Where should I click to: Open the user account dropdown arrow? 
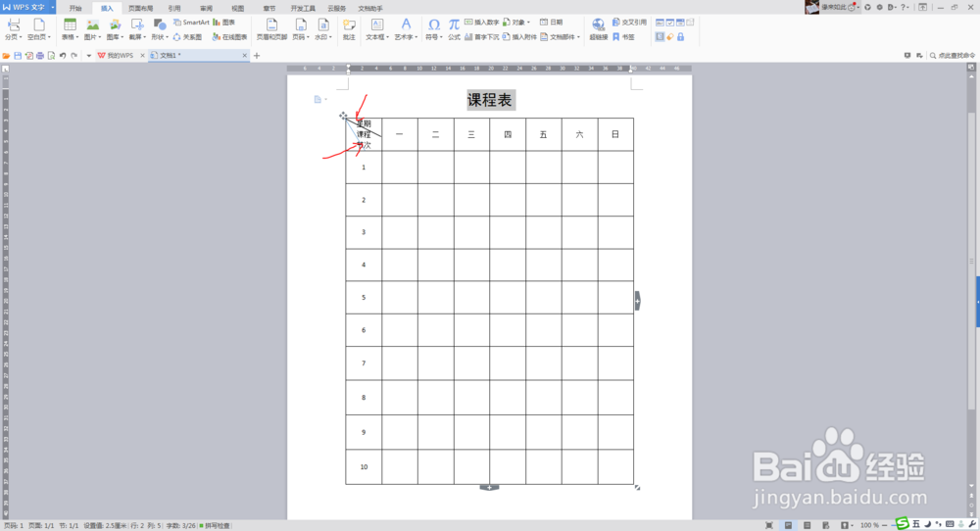coord(857,7)
